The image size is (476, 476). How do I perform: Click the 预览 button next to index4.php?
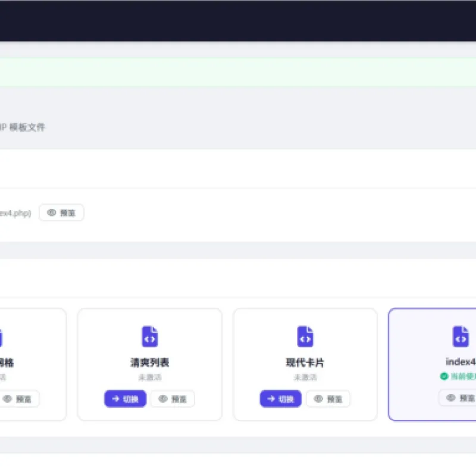click(x=61, y=213)
